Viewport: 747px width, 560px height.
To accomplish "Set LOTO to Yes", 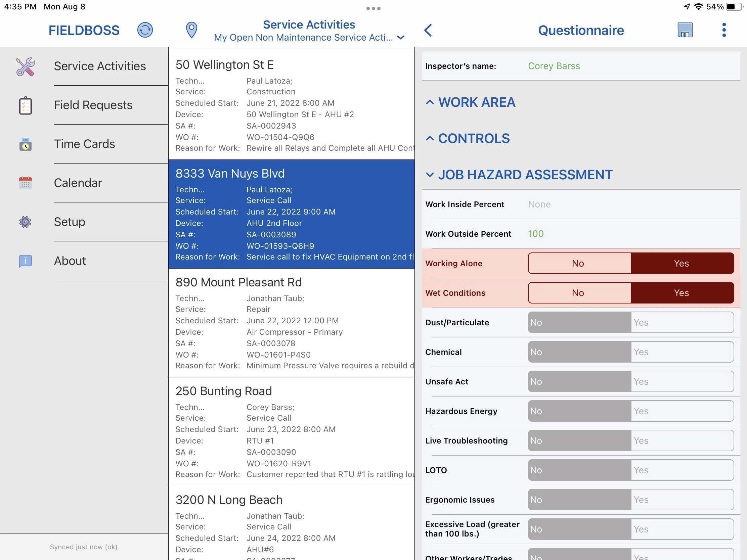I will click(682, 470).
